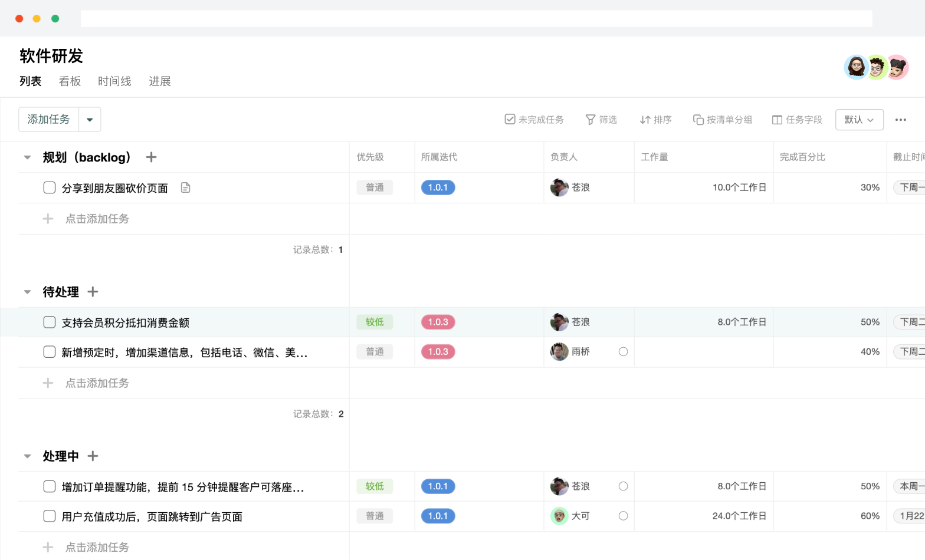Viewport: 925px width, 560px height.
Task: Collapse the 处理中 group
Action: coord(27,456)
